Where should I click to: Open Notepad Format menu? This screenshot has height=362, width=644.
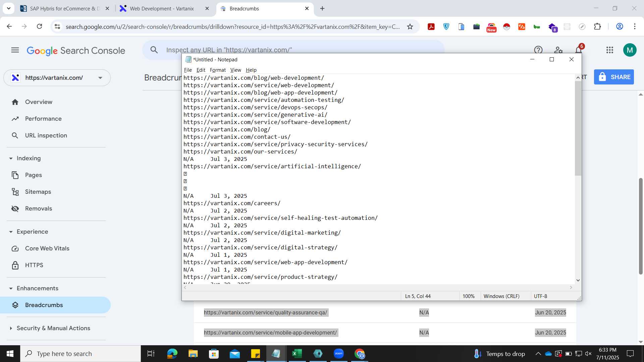pyautogui.click(x=218, y=70)
